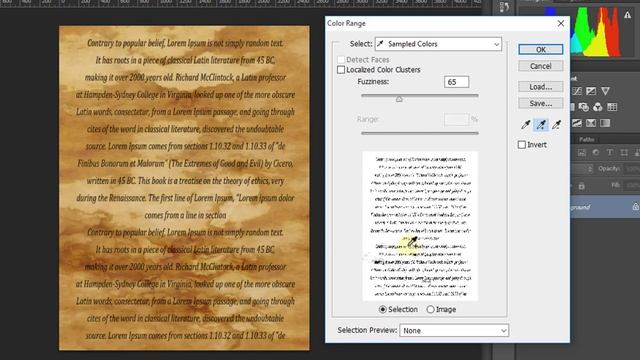Open the History panel icon
The width and height of the screenshot is (640, 360).
click(504, 7)
